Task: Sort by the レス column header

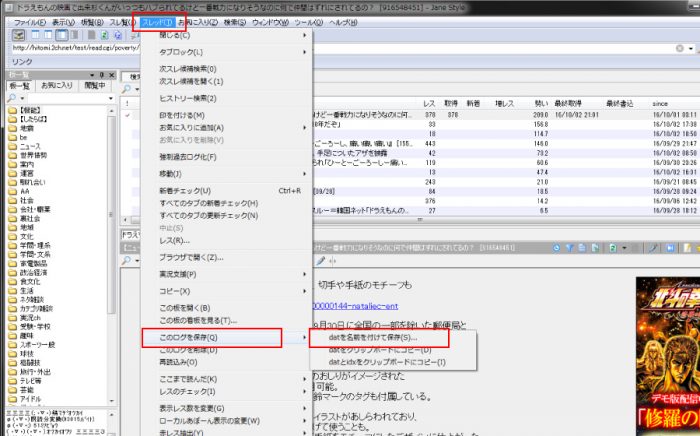Action: coord(429,104)
